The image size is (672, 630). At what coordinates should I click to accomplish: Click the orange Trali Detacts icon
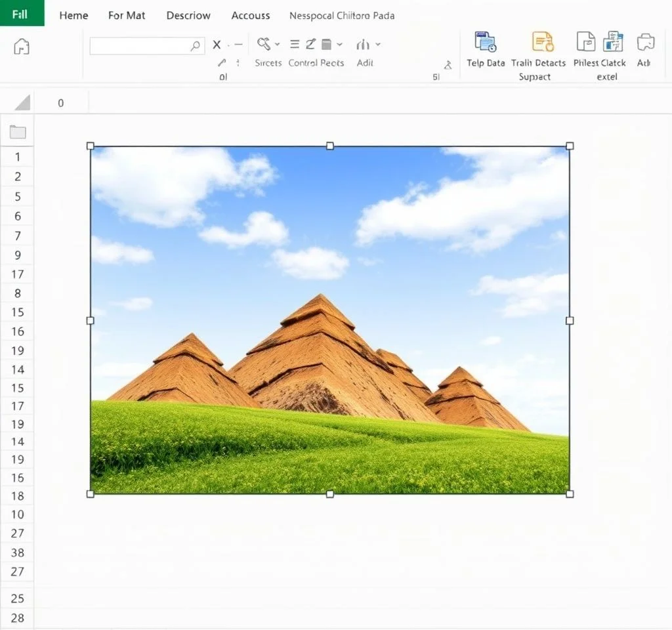coord(543,42)
